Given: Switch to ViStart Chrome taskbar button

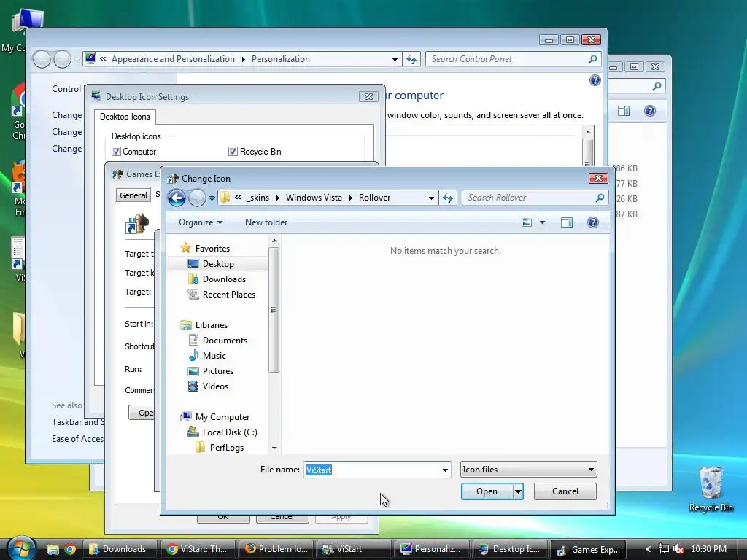Looking at the screenshot, I should pos(198,549).
